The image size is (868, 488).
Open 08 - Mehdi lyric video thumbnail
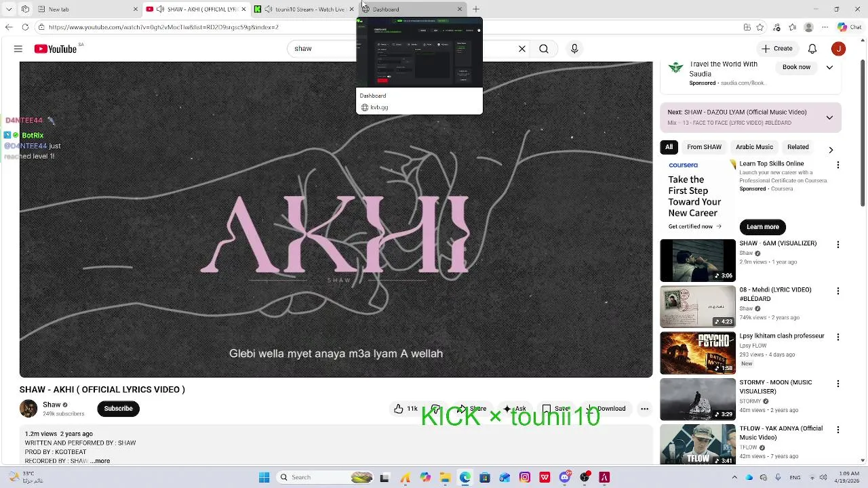(698, 306)
